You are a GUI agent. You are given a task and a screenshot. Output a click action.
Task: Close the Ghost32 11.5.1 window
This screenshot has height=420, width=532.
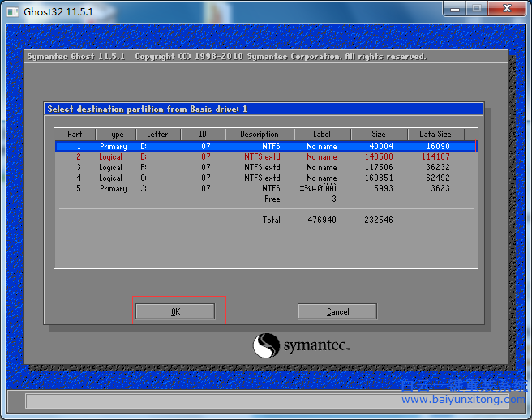[508, 9]
